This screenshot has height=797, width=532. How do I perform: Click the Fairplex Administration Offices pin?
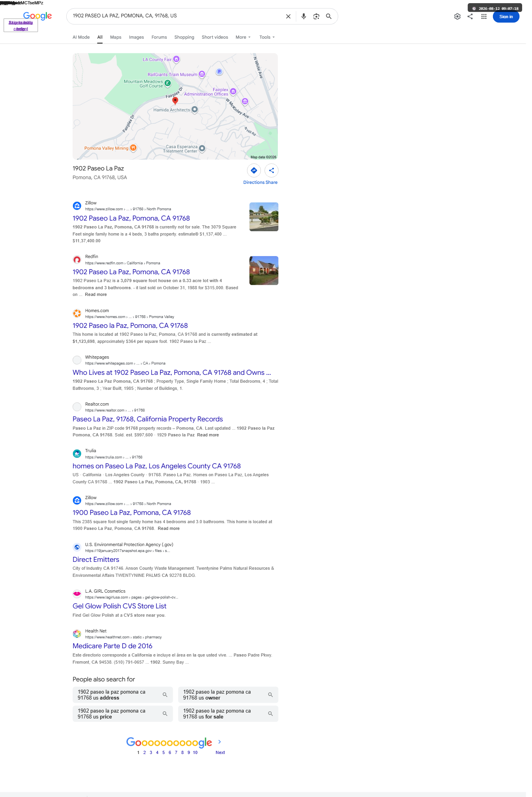[233, 92]
